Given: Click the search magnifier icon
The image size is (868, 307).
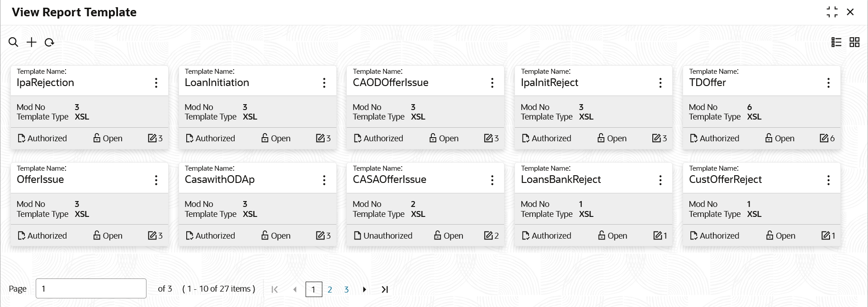Looking at the screenshot, I should tap(14, 42).
